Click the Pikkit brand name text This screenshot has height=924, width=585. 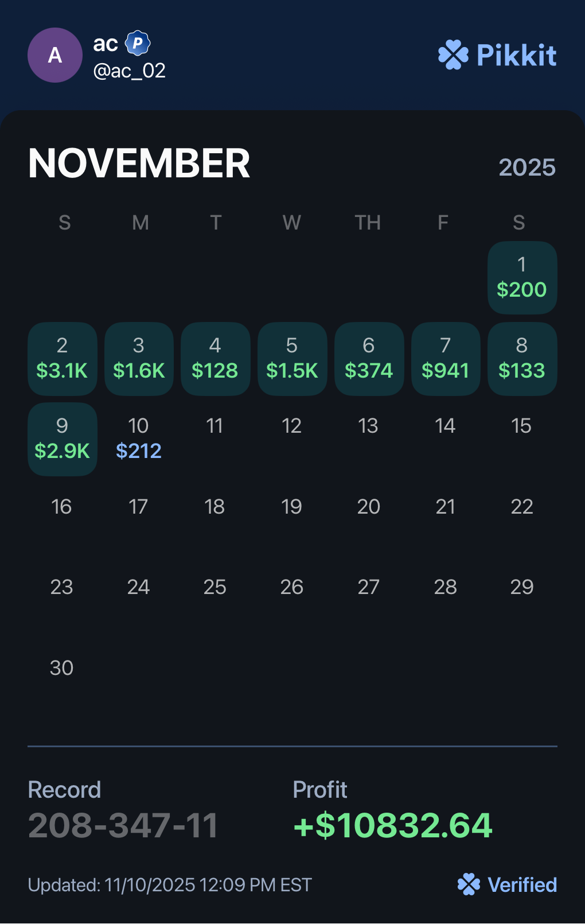pos(517,55)
